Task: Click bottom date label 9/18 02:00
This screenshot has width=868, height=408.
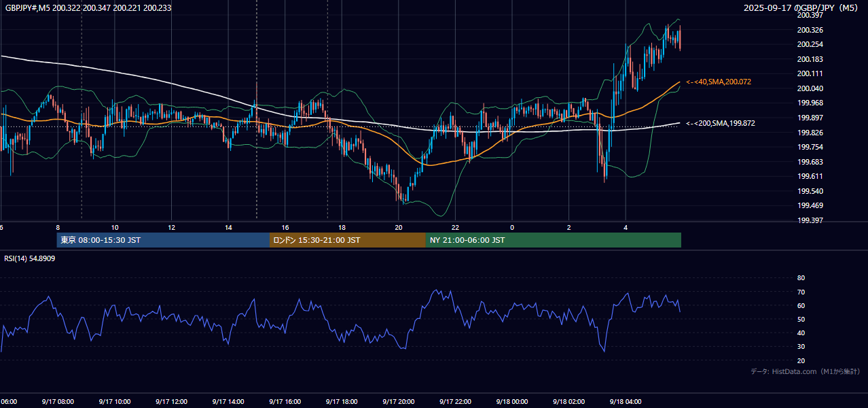Action: 568,402
